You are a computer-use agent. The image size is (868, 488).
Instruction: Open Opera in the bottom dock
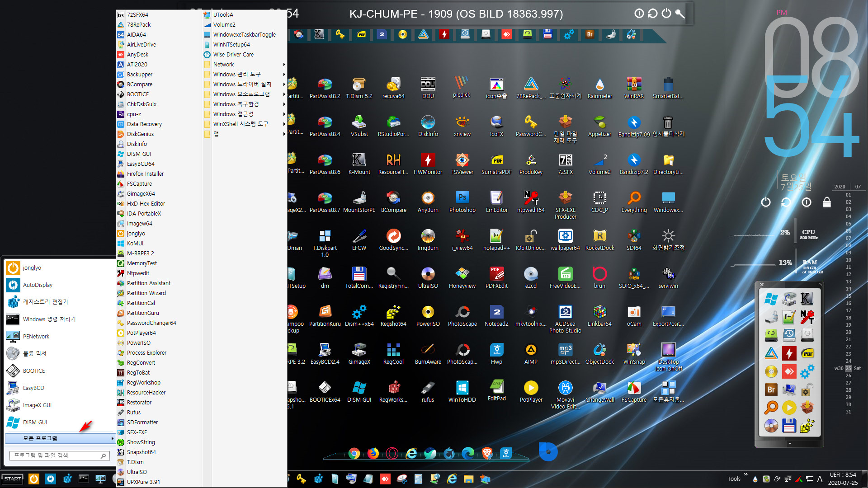(x=392, y=453)
